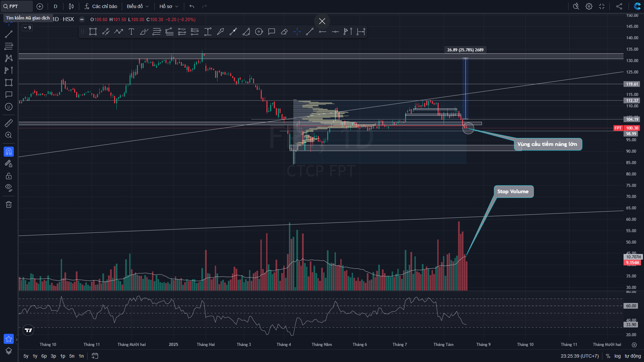
Task: Open the share chart icon
Action: point(619,6)
